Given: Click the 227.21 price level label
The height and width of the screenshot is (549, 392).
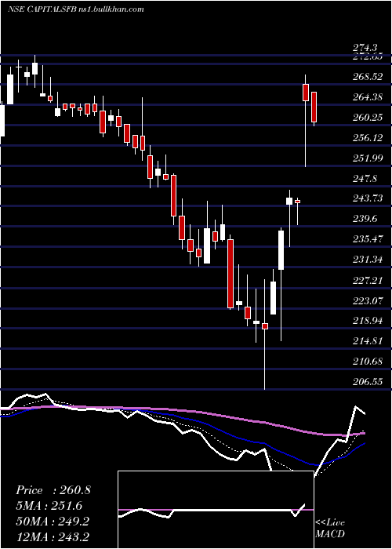Looking at the screenshot, I should coord(368,280).
